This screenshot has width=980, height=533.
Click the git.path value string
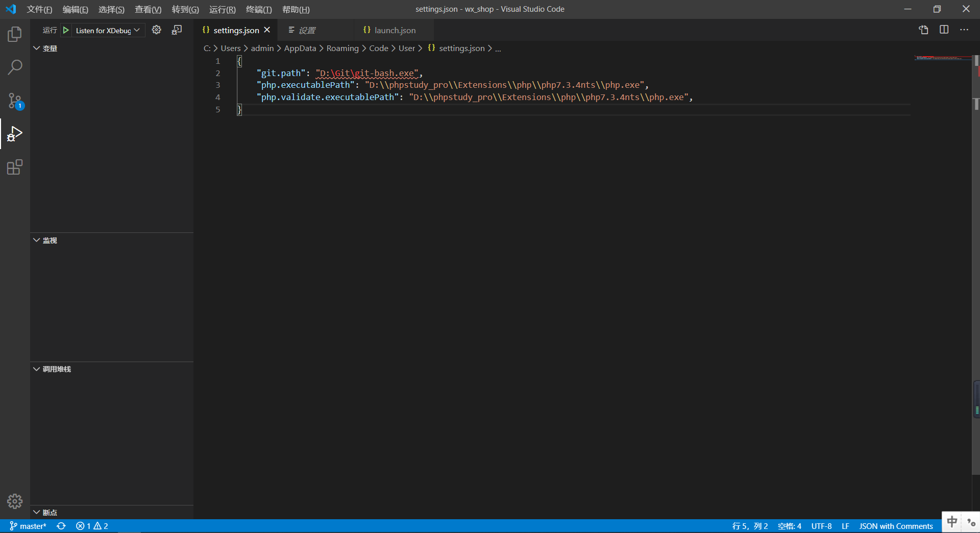coord(367,73)
